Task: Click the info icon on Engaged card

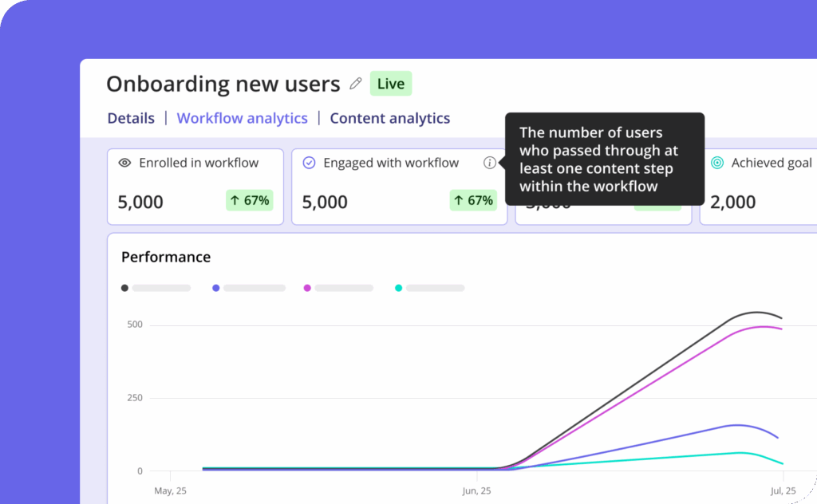Action: (x=490, y=163)
